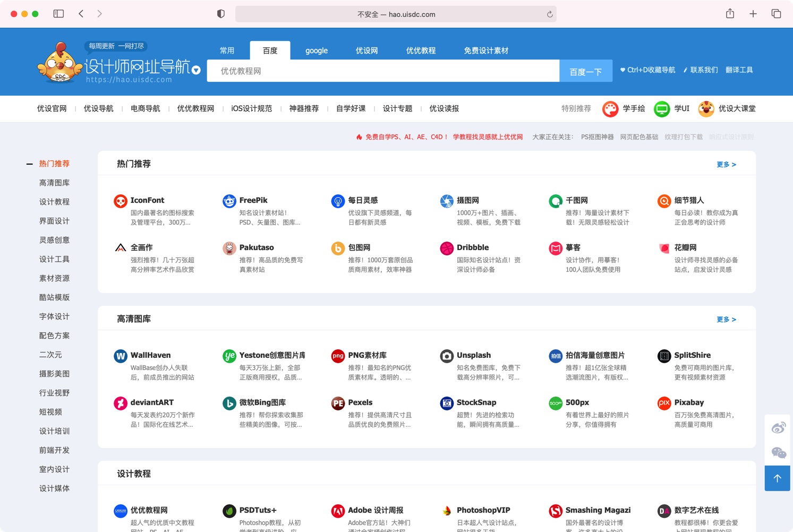Select the 免费设计素材 search tab
Screen dimensions: 793x532
pyautogui.click(x=486, y=50)
